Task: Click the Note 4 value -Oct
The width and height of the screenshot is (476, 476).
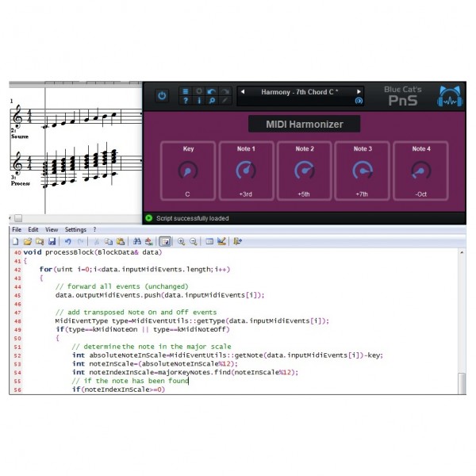Action: click(x=421, y=194)
